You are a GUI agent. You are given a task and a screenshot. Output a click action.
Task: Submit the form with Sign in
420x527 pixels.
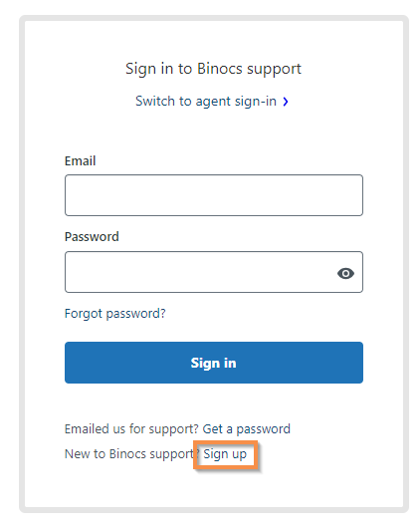(x=214, y=363)
